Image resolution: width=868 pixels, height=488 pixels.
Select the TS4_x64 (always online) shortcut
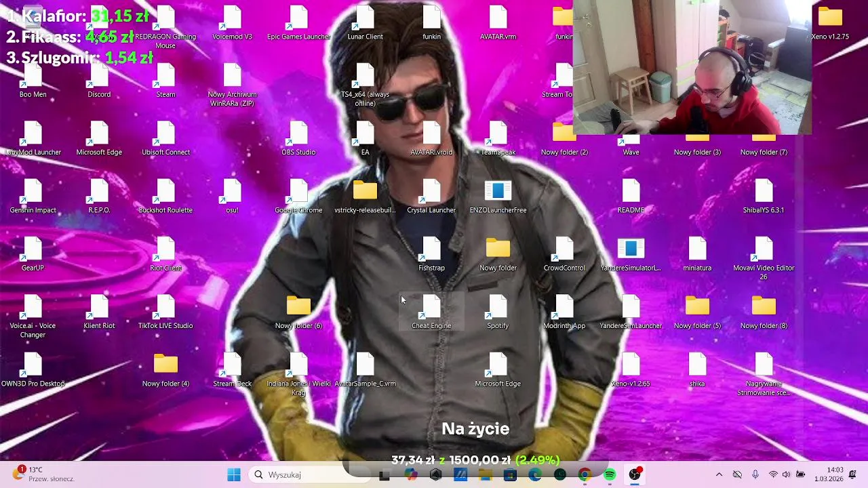point(365,86)
